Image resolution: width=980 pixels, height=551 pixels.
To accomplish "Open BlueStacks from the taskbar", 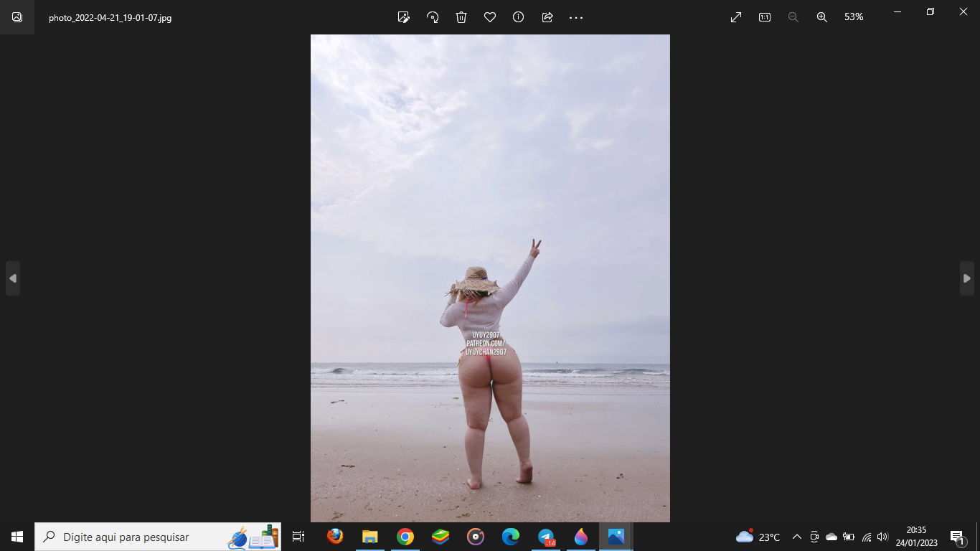I will click(440, 537).
